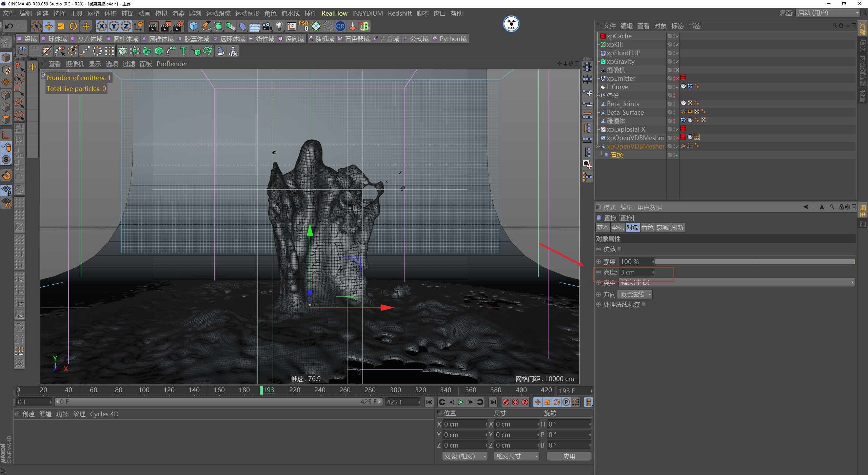868x475 pixels.
Task: Toggle xpGravity enabled checkmark
Action: [x=677, y=62]
